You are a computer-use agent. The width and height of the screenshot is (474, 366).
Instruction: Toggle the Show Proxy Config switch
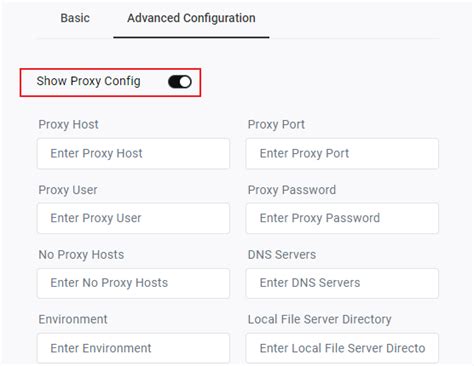[x=180, y=82]
